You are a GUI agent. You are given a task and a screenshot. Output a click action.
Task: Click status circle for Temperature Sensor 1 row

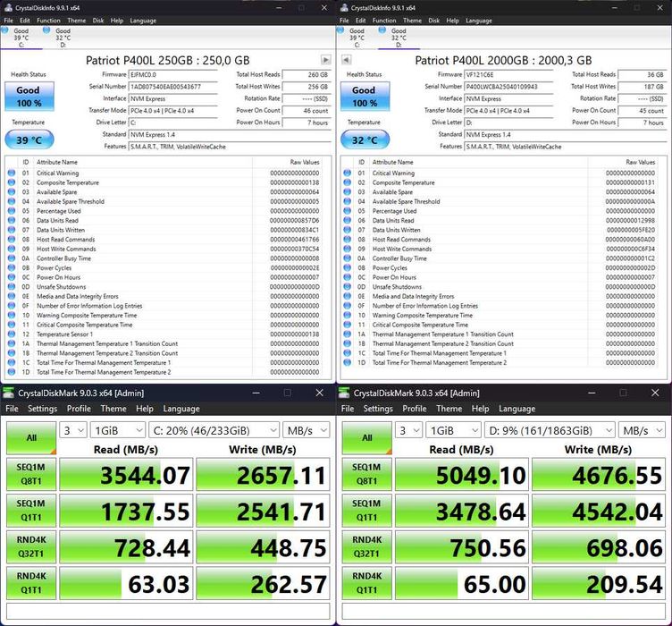12,334
